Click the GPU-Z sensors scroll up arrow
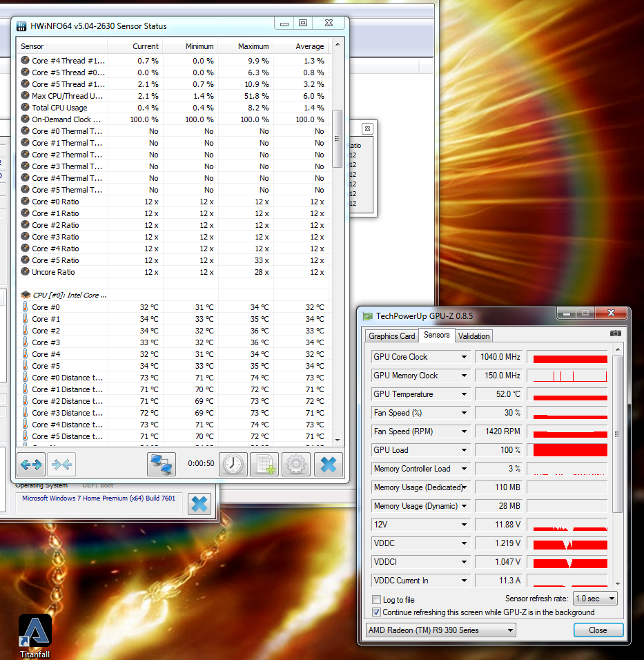The width and height of the screenshot is (644, 660). (x=618, y=350)
